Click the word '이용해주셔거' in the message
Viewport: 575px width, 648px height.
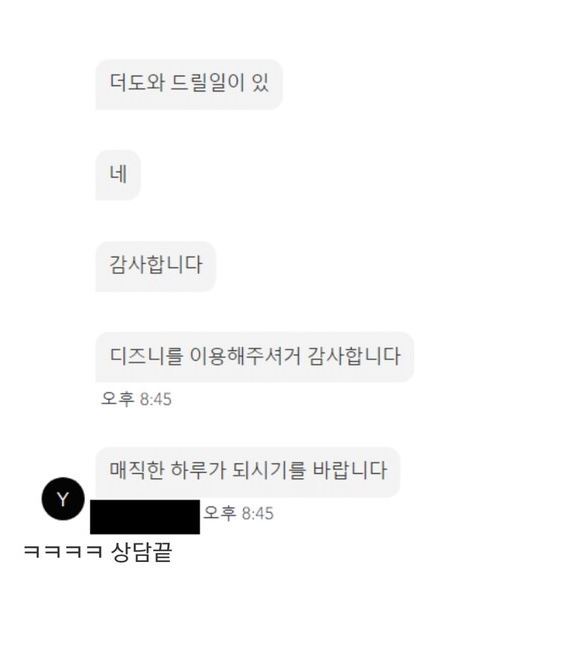(245, 356)
